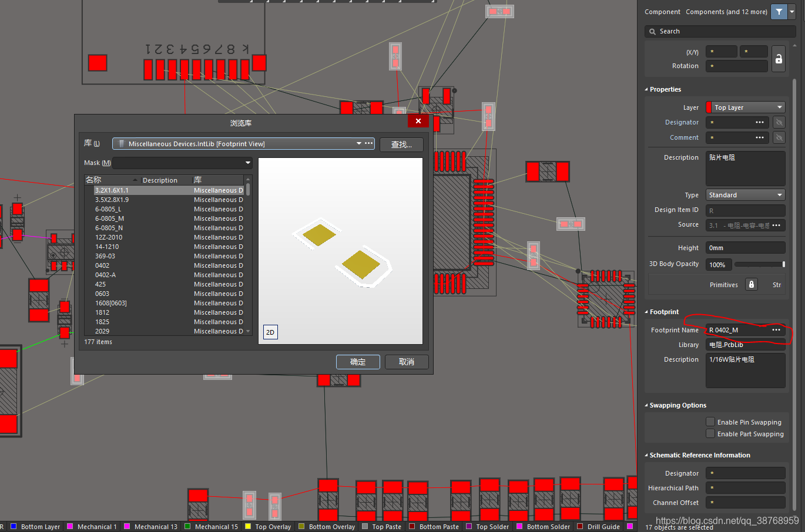Open the Type Standard dropdown
This screenshot has height=532, width=805.
[x=746, y=195]
